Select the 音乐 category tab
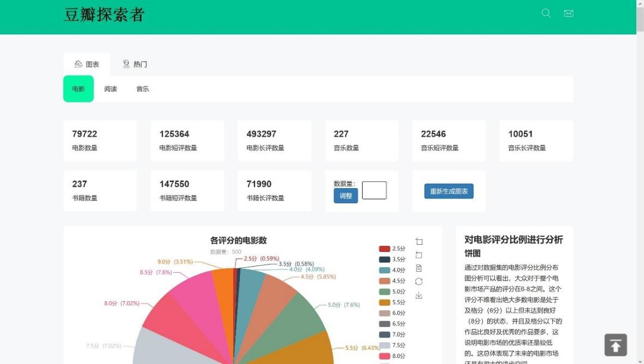Image resolution: width=644 pixels, height=364 pixels. coord(143,89)
